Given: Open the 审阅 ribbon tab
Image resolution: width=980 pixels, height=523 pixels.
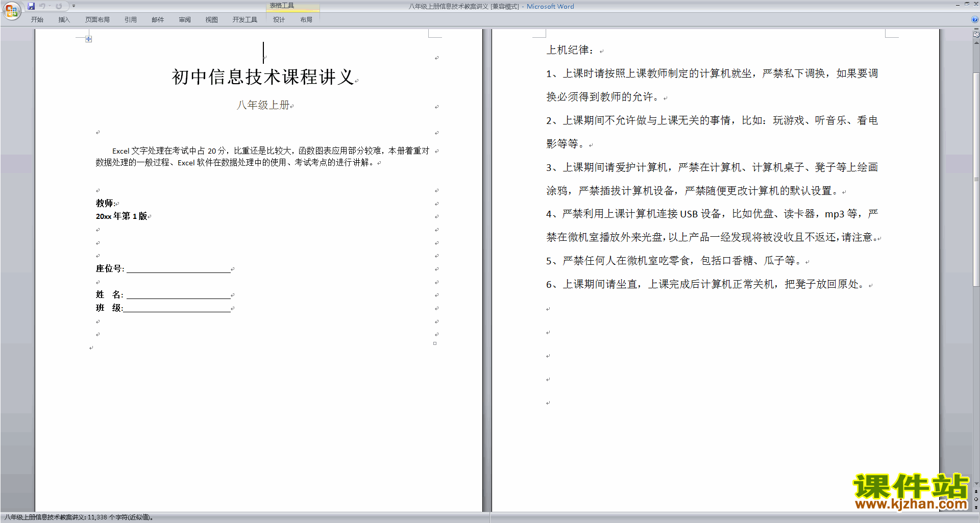Looking at the screenshot, I should point(185,19).
